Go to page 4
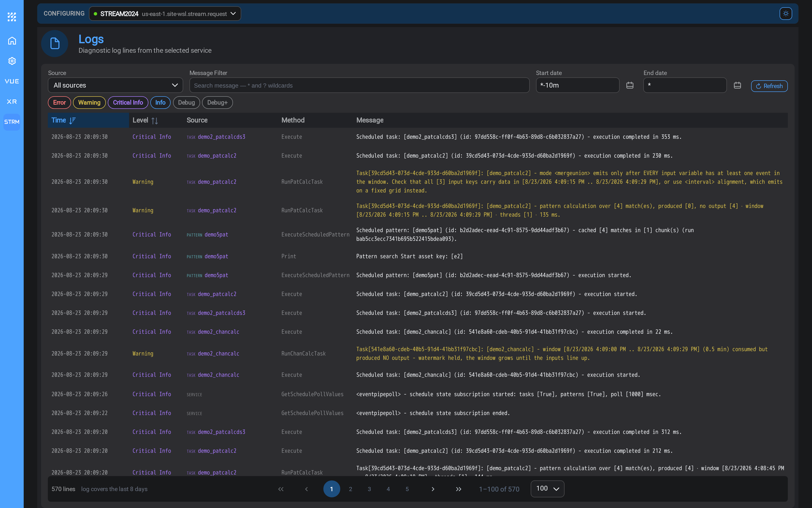The width and height of the screenshot is (812, 508). click(388, 489)
